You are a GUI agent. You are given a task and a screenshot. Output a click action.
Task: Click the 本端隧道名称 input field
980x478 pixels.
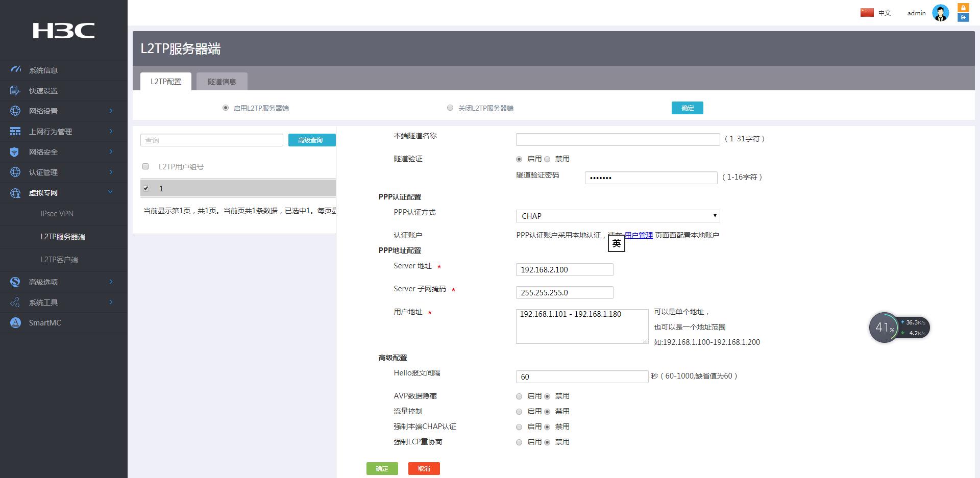[x=618, y=139]
